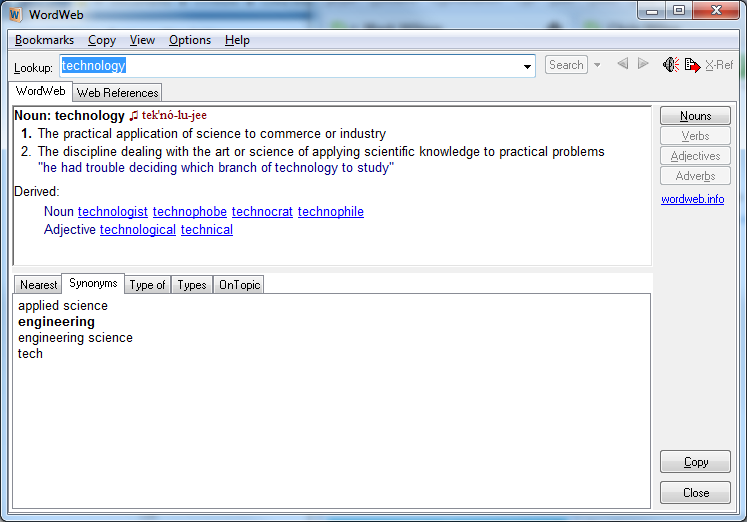The image size is (747, 522).
Task: Click definition 'The practical application of science'
Action: pos(212,134)
